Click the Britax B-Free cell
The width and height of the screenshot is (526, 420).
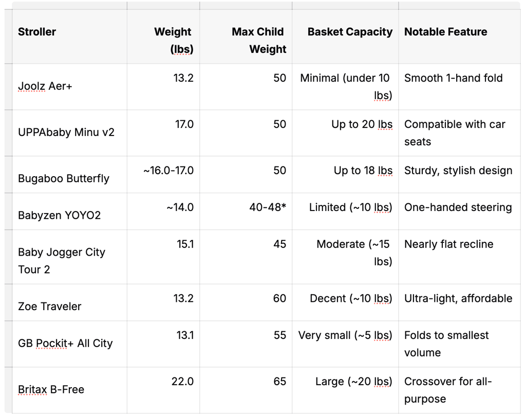coord(69,390)
